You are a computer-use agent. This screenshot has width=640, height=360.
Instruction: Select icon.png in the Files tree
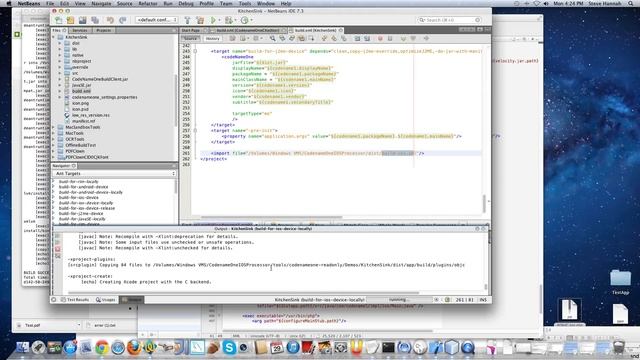click(80, 103)
